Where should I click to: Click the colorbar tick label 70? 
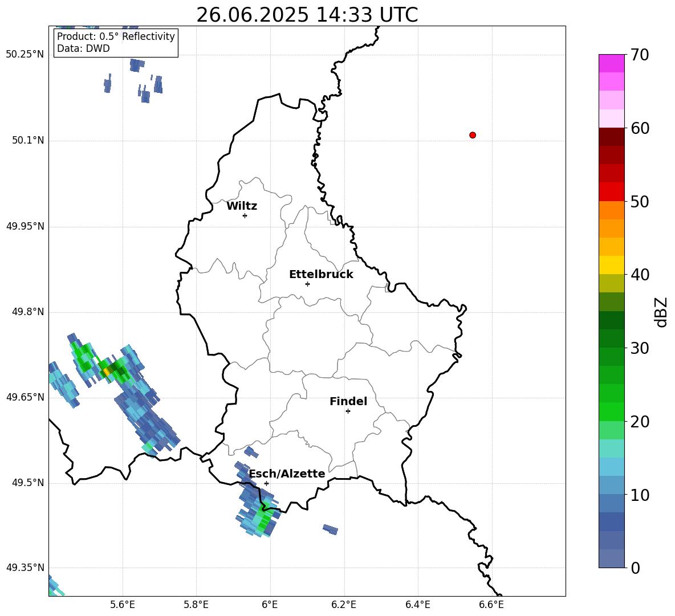click(640, 55)
